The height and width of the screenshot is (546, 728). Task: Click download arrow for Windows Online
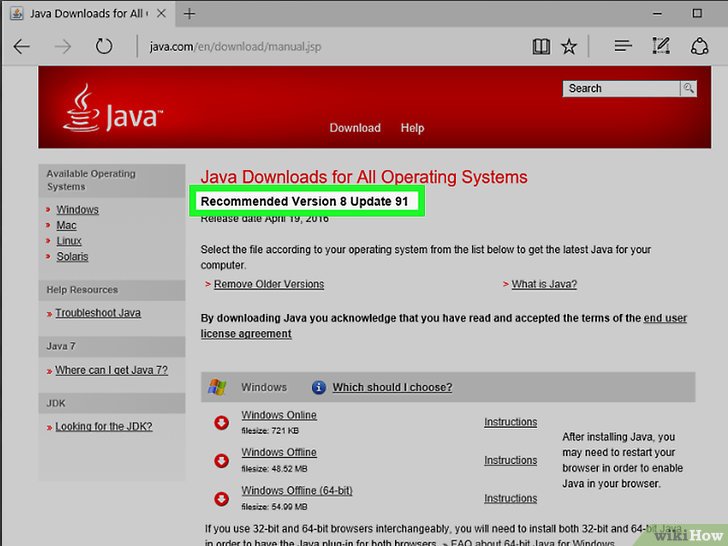(221, 422)
